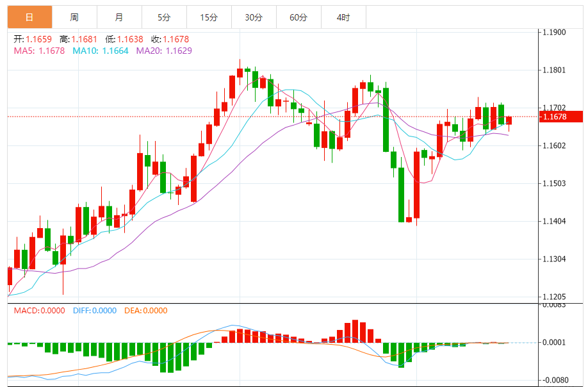
Task: Click the 1.1801 price axis label
Action: [x=554, y=70]
